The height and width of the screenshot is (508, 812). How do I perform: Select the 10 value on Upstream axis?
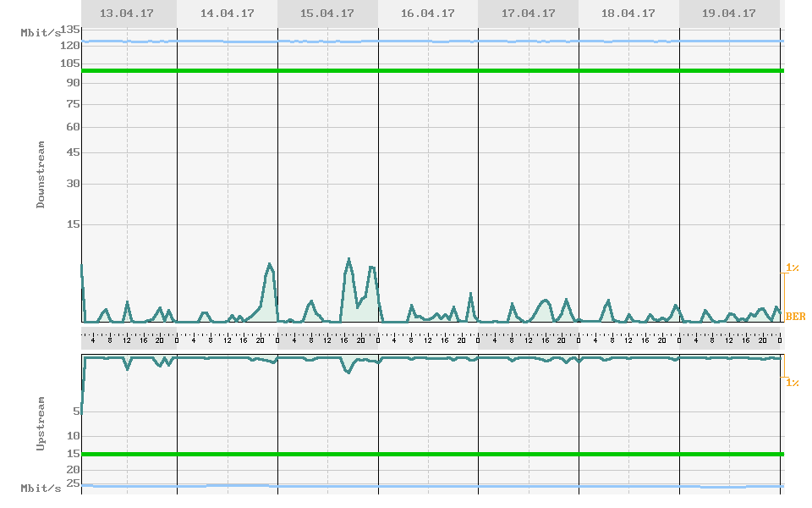pyautogui.click(x=74, y=436)
